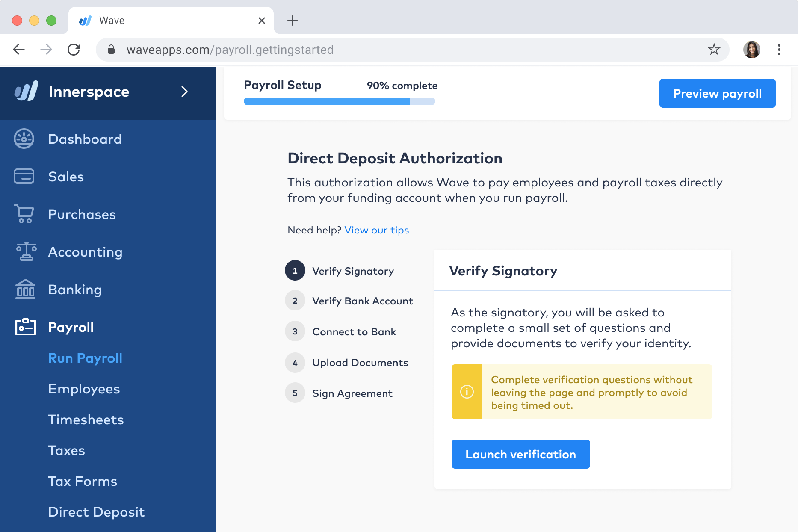
Task: Reload the page with refresh icon
Action: click(x=74, y=50)
